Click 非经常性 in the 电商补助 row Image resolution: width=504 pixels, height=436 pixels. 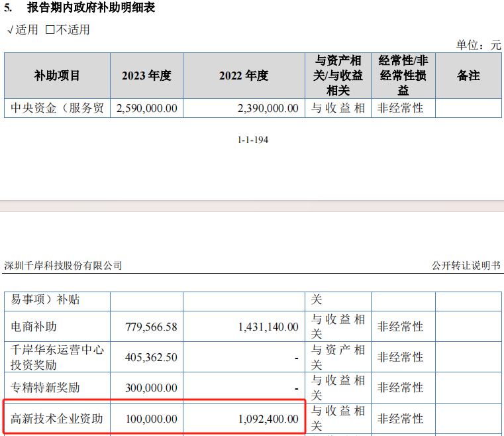(x=400, y=327)
